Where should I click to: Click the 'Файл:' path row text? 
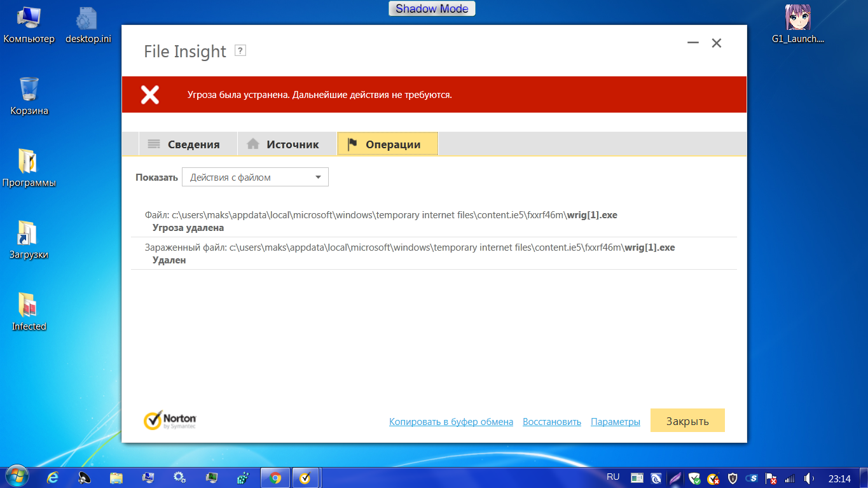coord(381,215)
